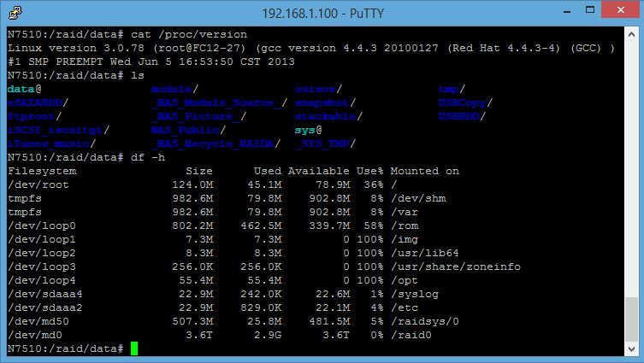
Task: Click the 'iTunes_music/' directory name
Action: coord(51,143)
